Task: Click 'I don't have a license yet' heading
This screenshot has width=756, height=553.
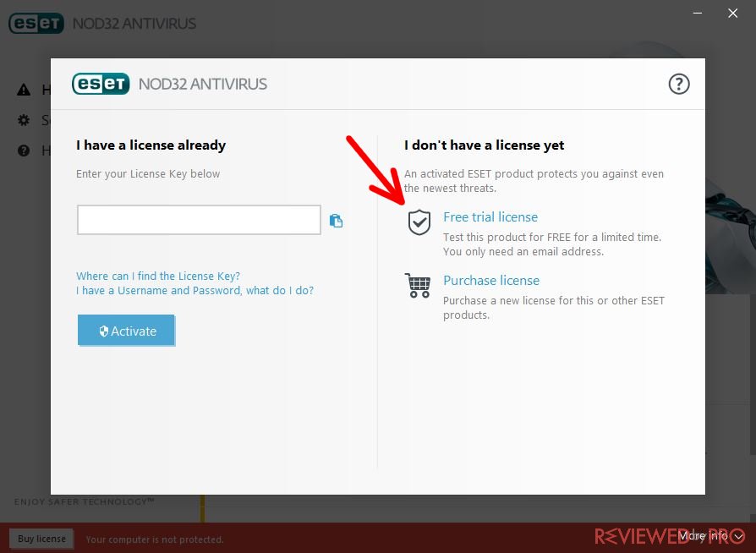Action: point(484,145)
